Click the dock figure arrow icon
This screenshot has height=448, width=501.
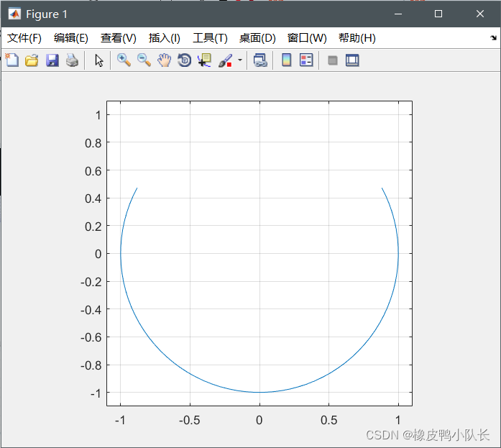point(493,37)
